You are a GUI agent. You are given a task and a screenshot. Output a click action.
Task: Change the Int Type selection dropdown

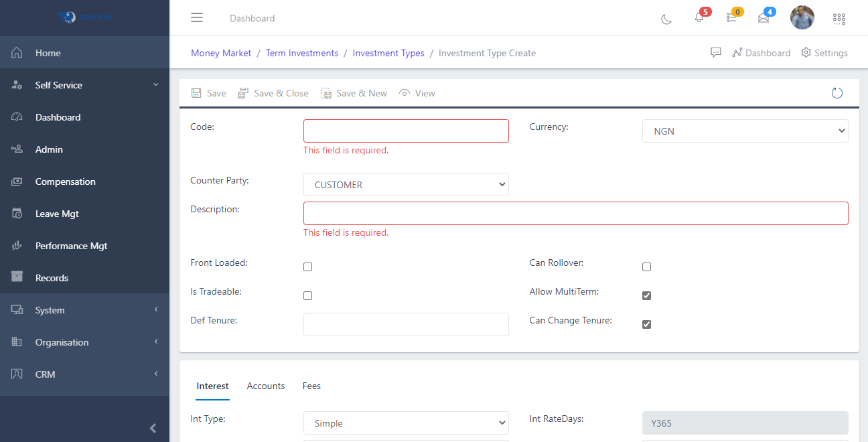click(405, 423)
